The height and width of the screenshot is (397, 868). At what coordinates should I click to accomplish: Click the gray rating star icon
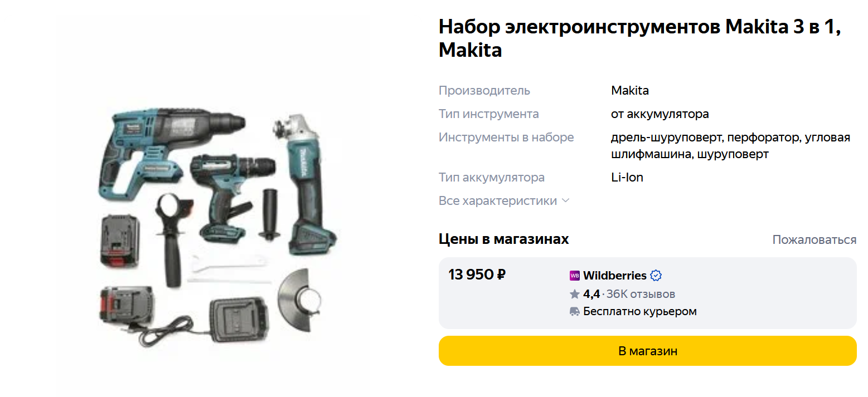575,294
